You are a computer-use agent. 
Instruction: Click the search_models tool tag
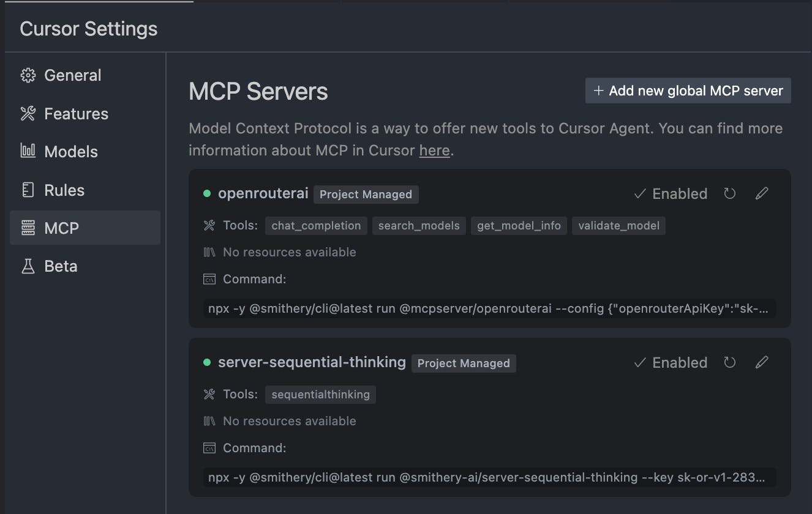419,226
